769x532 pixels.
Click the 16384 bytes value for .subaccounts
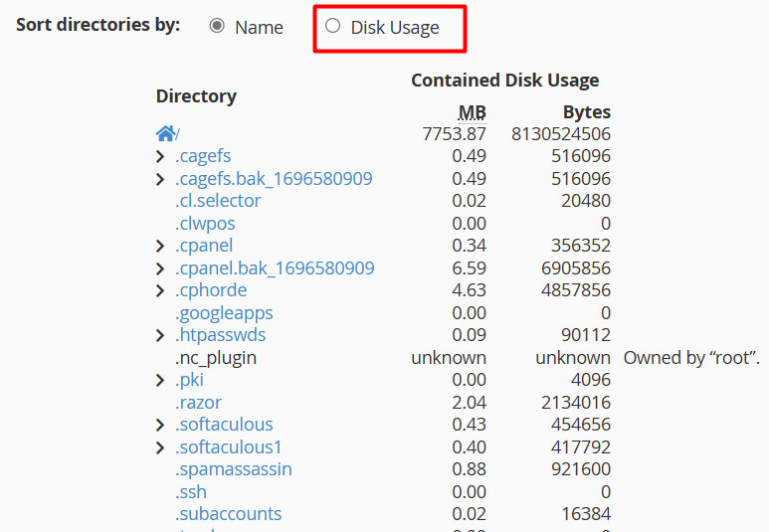[586, 514]
